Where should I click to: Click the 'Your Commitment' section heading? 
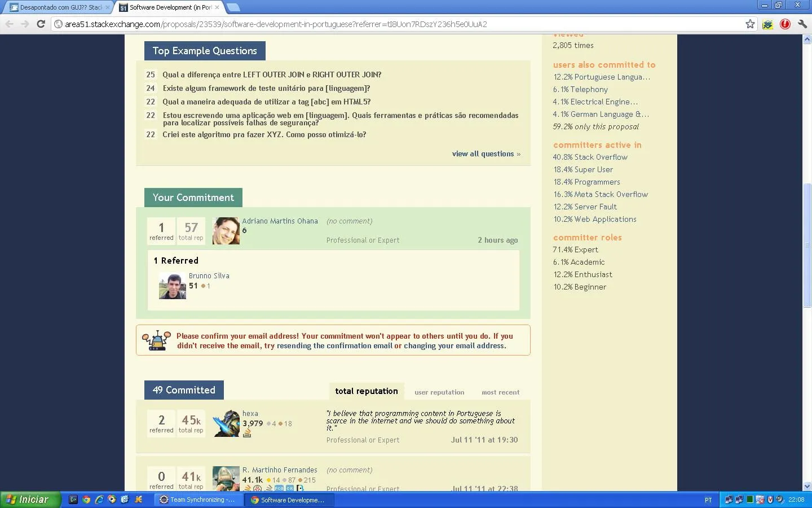[x=193, y=198]
